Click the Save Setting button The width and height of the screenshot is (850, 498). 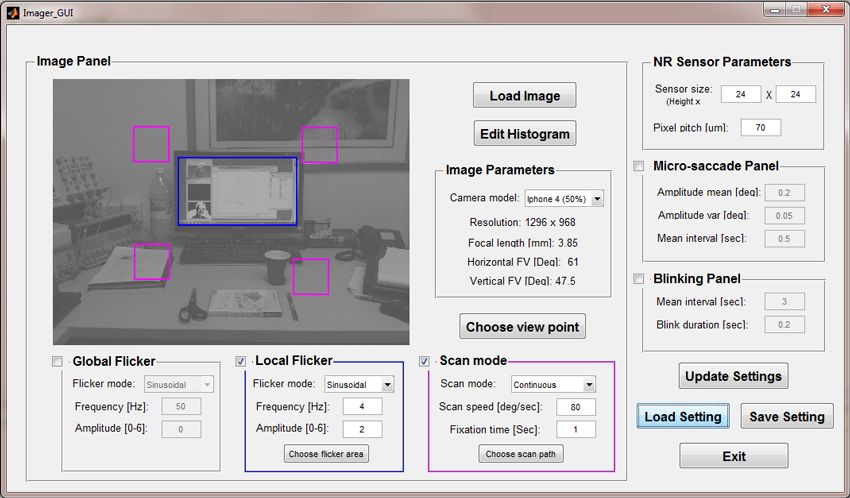coord(787,417)
